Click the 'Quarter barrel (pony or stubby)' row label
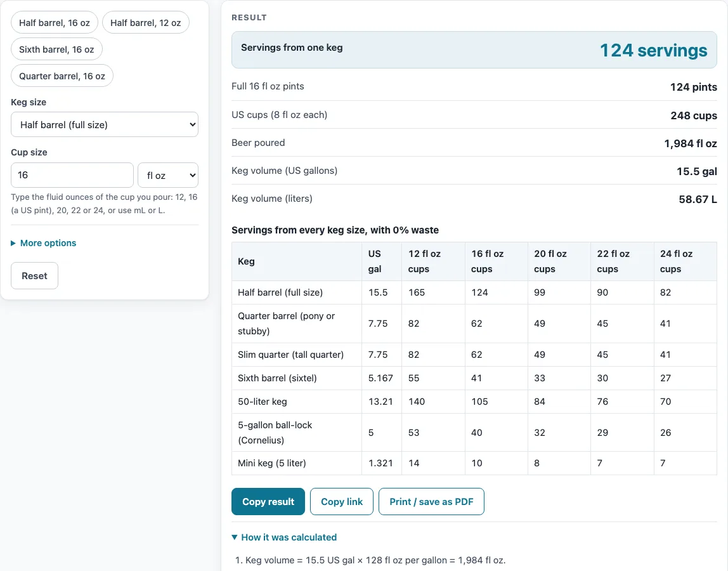The width and height of the screenshot is (728, 571). (287, 324)
